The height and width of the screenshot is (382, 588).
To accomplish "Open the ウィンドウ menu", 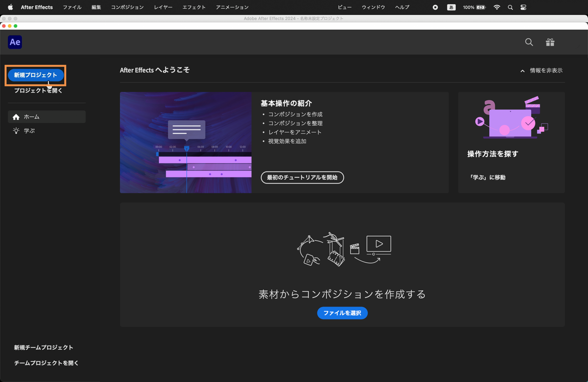I will 373,7.
